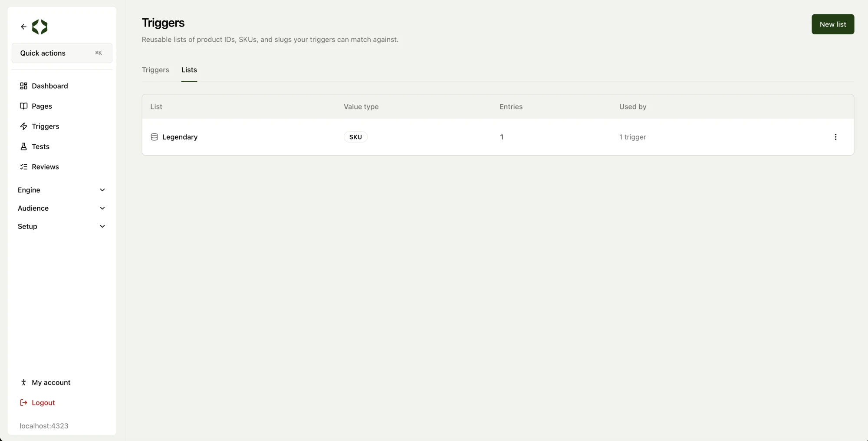
Task: Open Dashboard via its grid icon
Action: click(23, 86)
